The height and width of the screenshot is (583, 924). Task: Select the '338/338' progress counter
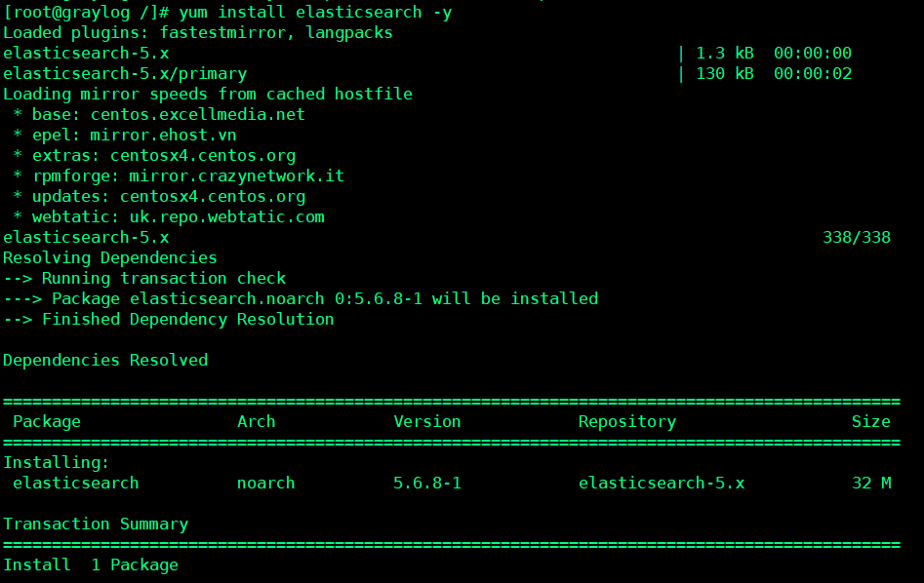coord(857,237)
